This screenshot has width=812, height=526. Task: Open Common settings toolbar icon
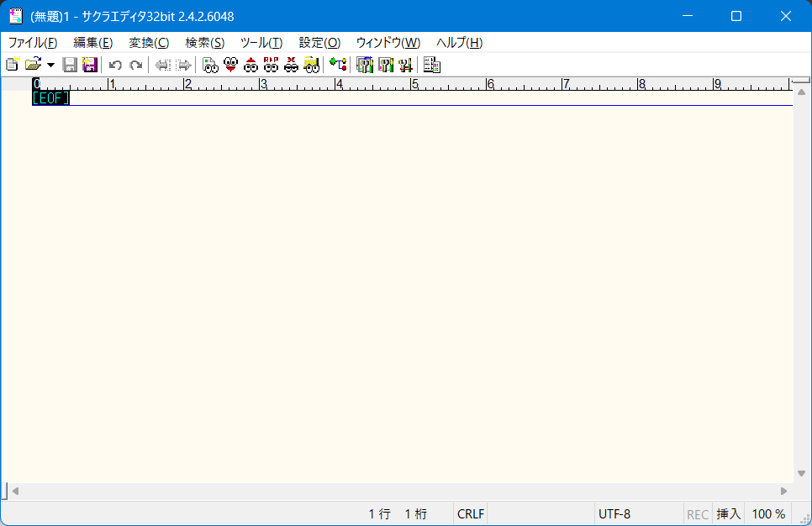pos(406,65)
